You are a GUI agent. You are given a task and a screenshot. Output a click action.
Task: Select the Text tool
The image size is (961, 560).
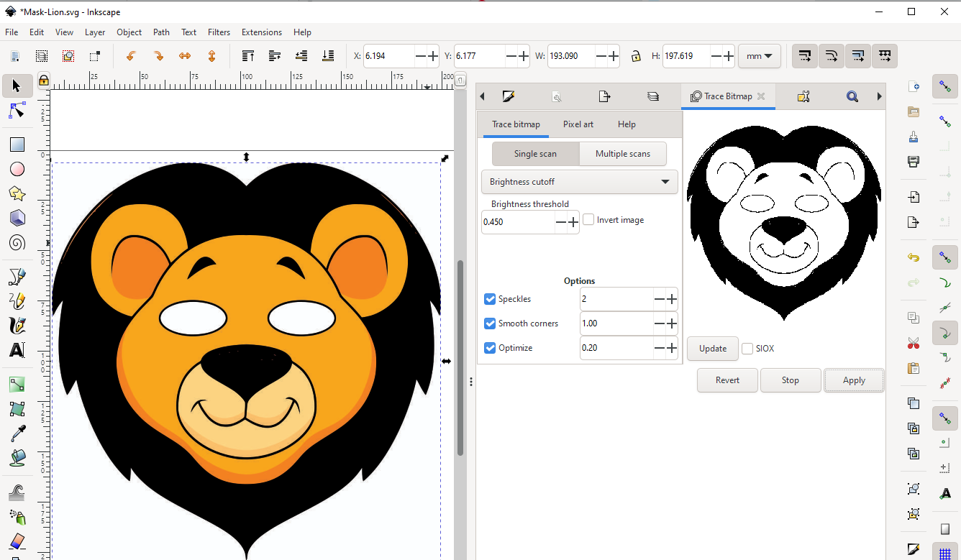coord(17,350)
